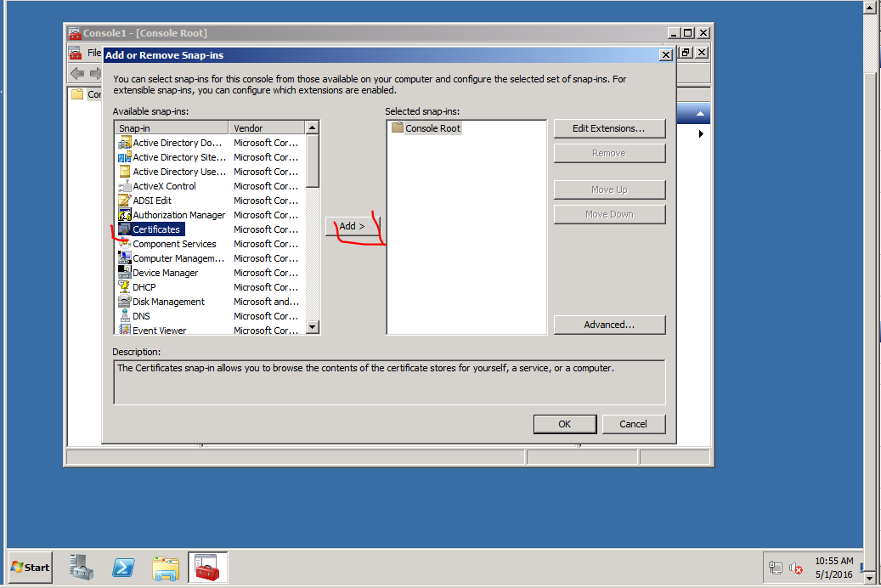881x588 pixels.
Task: Click the snap-in list scroll down arrow
Action: coord(313,326)
